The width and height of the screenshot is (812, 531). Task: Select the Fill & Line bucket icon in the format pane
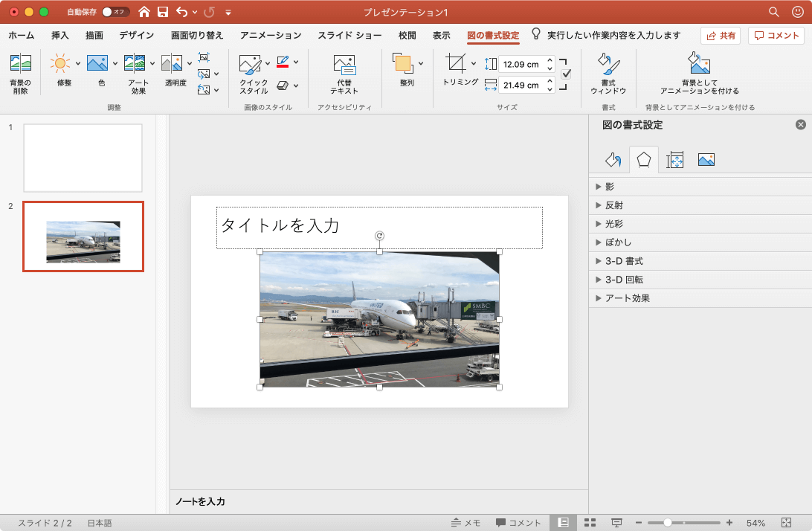[x=612, y=160]
